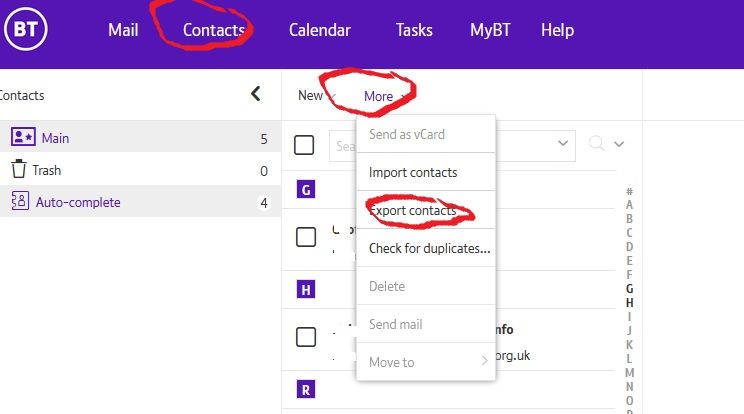This screenshot has height=414, width=744.
Task: Select the checkbox under section G
Action: point(306,237)
